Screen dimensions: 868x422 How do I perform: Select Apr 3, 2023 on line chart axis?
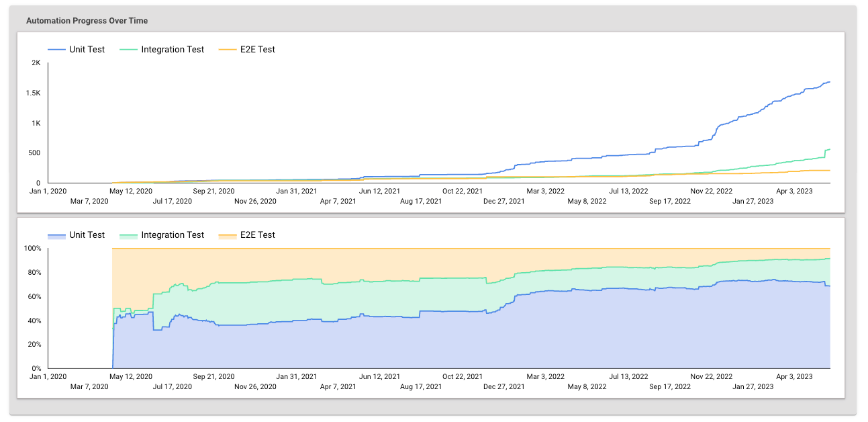pyautogui.click(x=795, y=192)
